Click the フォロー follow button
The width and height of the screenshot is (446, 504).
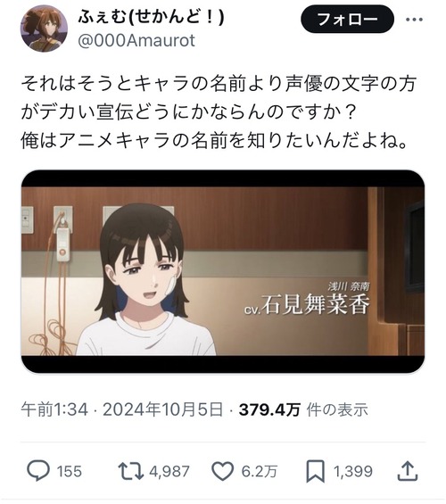point(347,20)
